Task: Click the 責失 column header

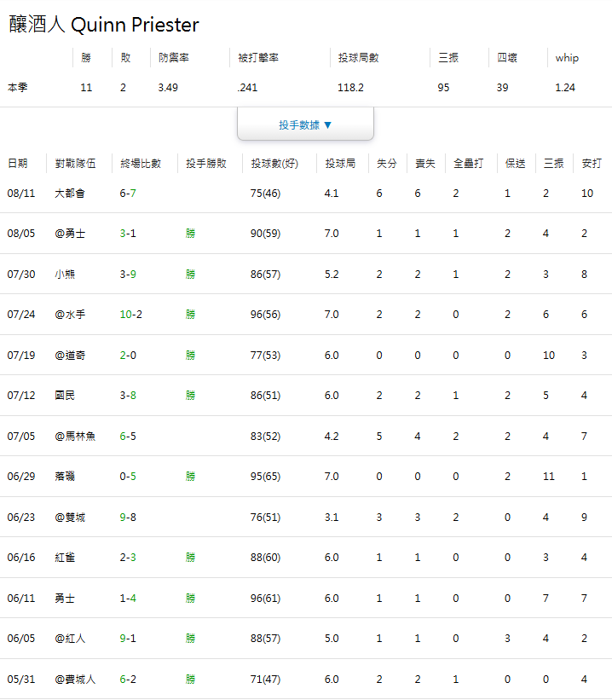Action: coord(425,164)
